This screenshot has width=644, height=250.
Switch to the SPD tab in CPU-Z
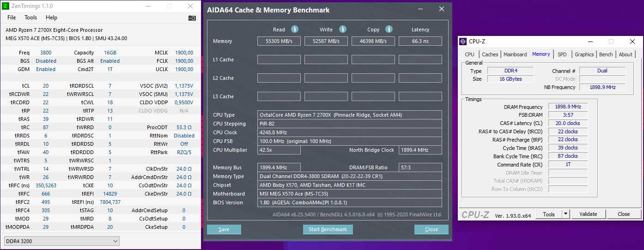click(562, 54)
